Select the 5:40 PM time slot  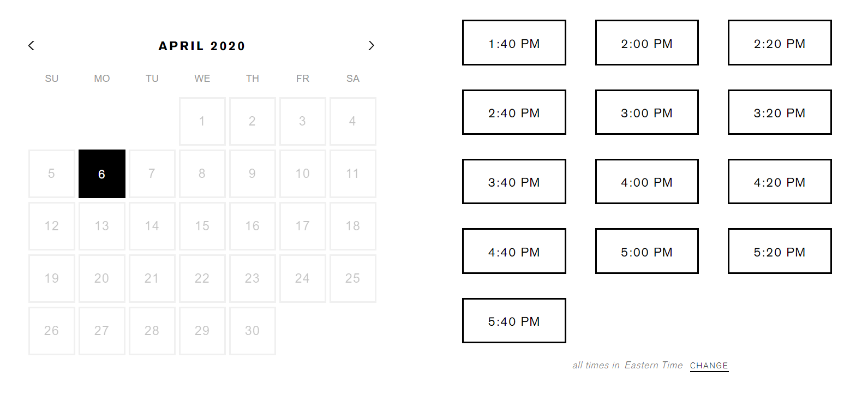click(x=514, y=321)
